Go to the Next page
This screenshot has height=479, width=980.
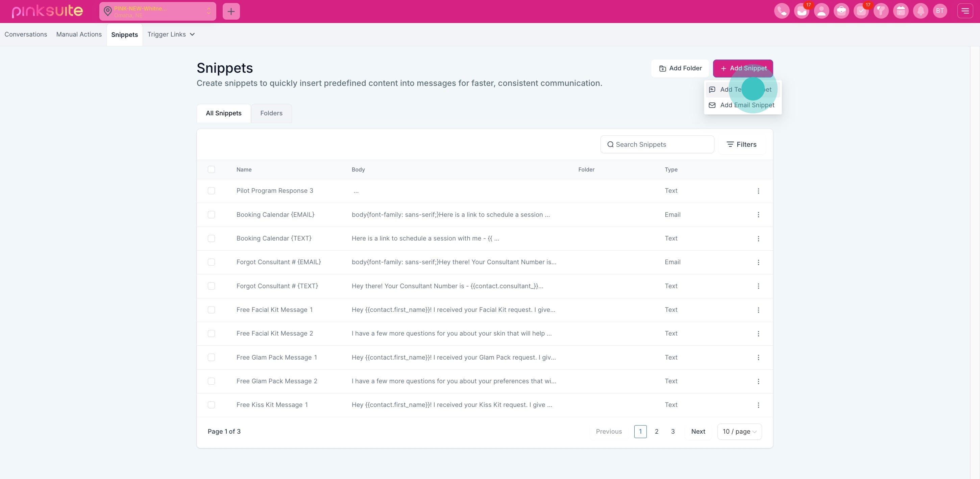click(698, 431)
